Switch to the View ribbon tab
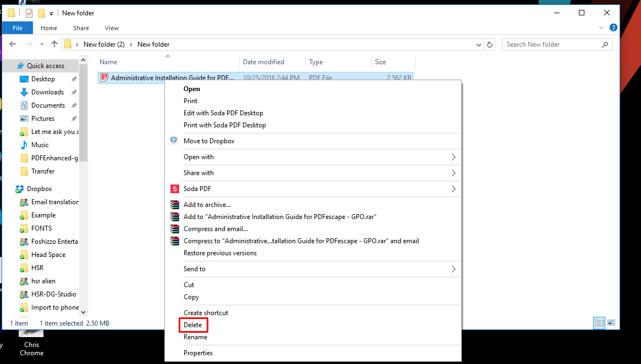Screen dimensions: 641x364 (x=112, y=28)
